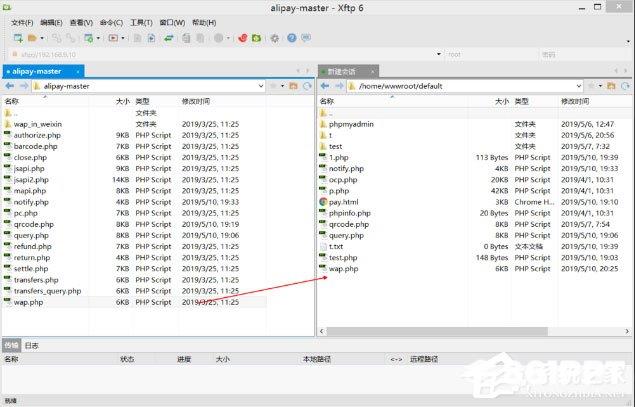Open the 帮助(H) menu

(x=204, y=23)
